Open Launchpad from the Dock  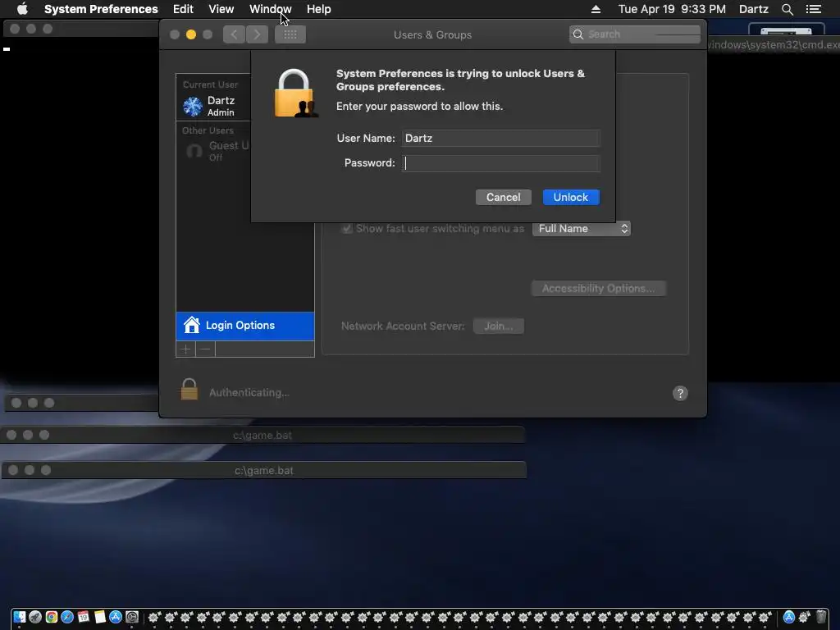[35, 617]
